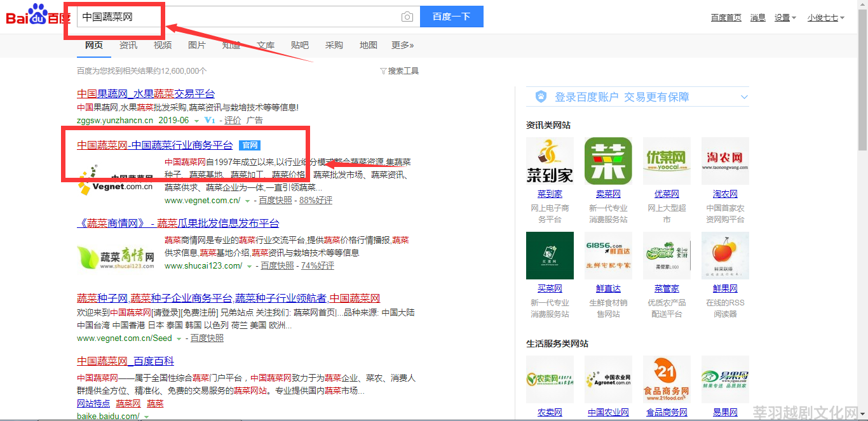Expand arrow next to www.vegnet.com.cn/Seed
Screen dimensions: 868x421
[179, 338]
